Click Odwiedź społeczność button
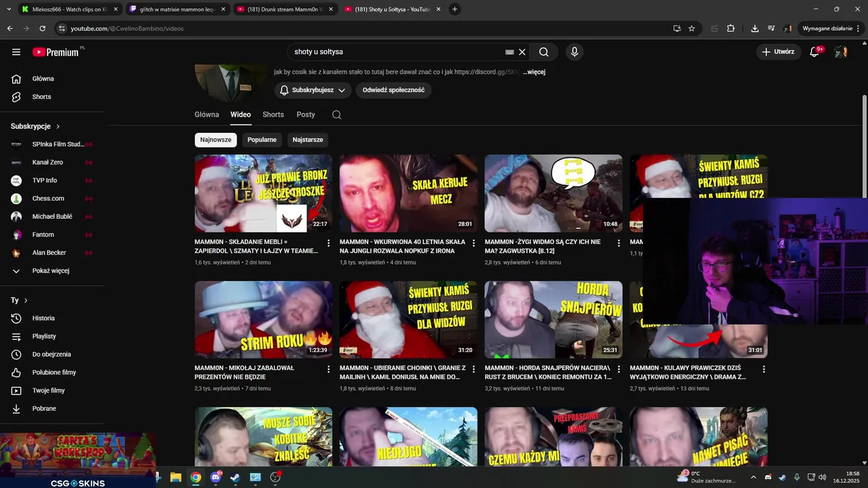Screen dimensions: 868x488 [x=393, y=90]
